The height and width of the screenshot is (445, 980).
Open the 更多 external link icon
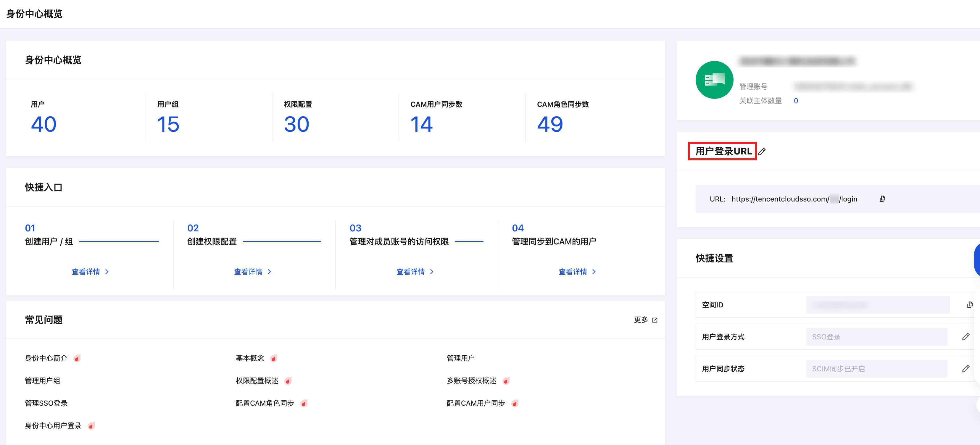[655, 320]
